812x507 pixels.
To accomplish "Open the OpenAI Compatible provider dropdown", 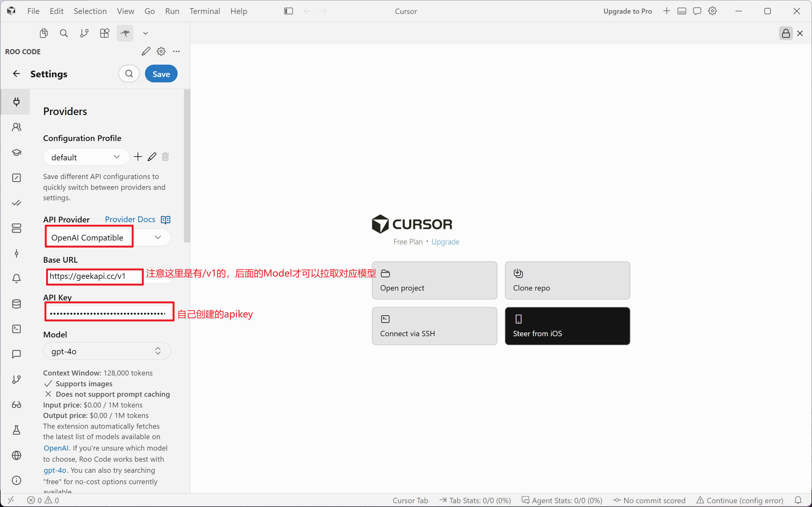I will click(x=108, y=237).
